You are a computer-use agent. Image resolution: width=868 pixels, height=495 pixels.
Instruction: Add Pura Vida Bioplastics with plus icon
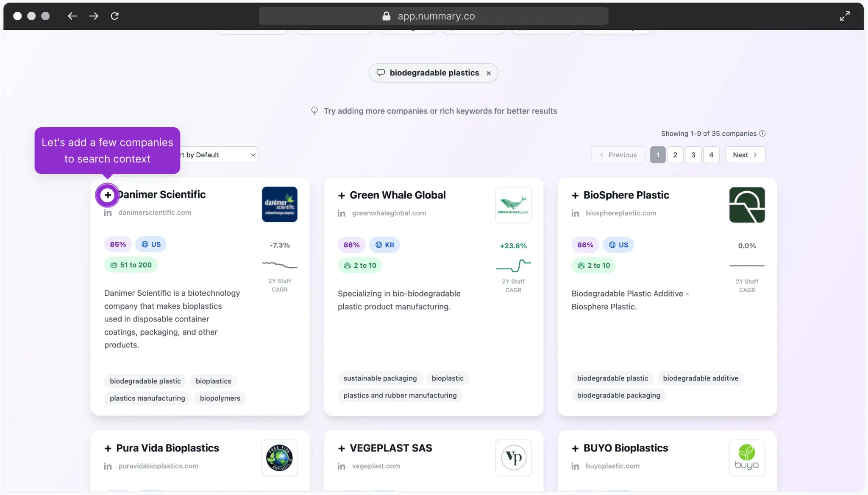click(108, 448)
